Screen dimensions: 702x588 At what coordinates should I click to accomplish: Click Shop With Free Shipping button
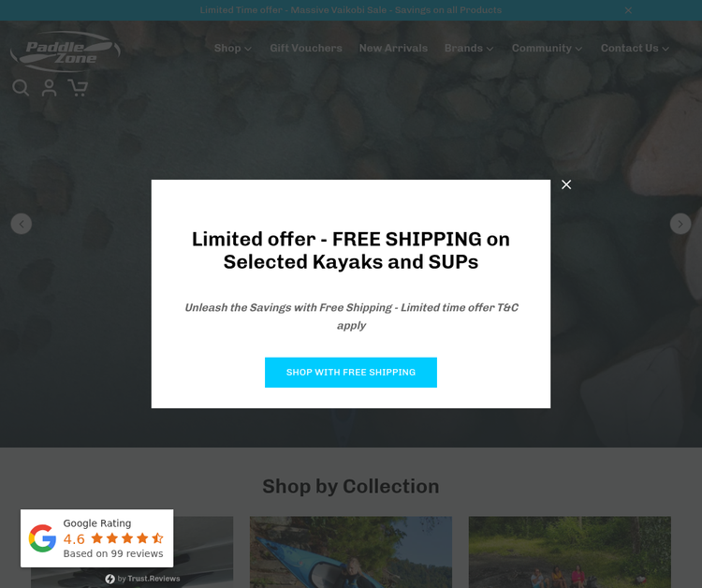(351, 372)
